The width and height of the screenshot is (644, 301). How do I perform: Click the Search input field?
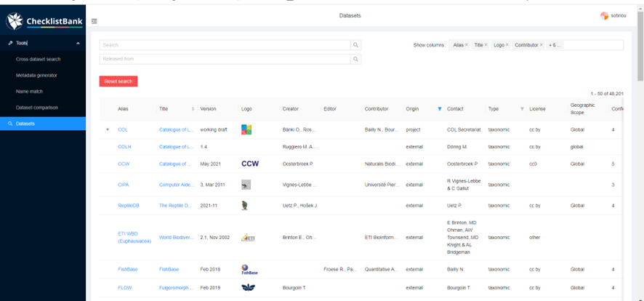(x=225, y=45)
